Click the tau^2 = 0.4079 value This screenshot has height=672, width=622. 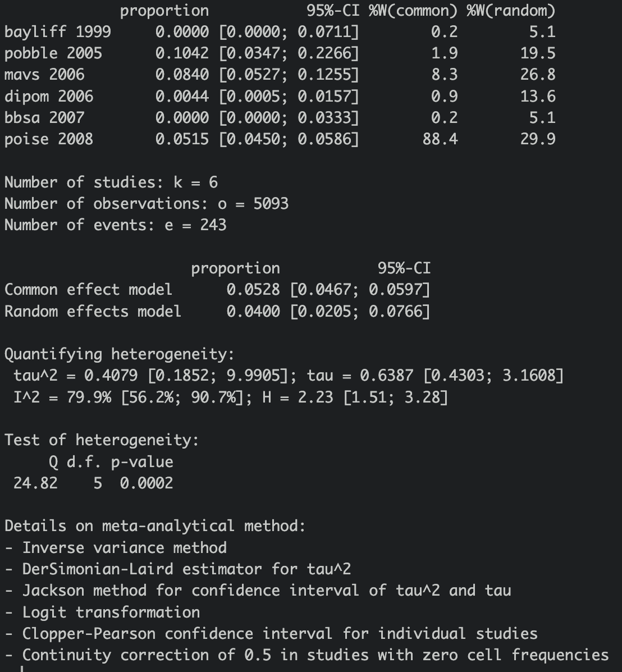75,376
